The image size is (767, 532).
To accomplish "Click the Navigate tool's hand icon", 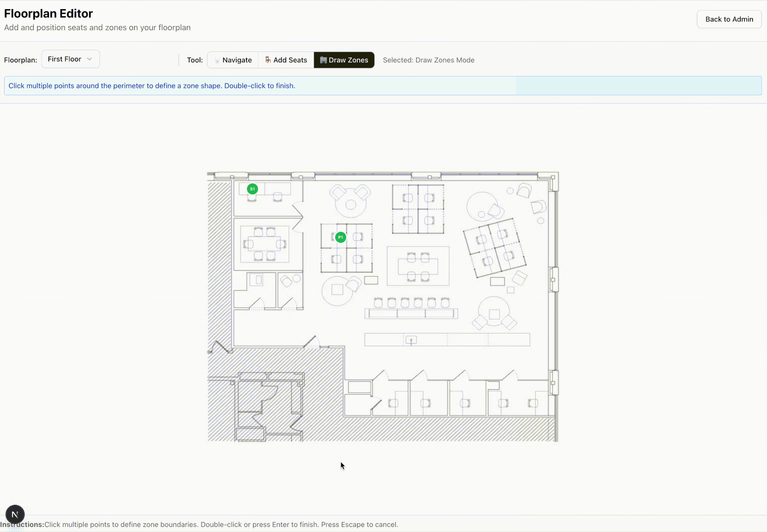I will 217,60.
